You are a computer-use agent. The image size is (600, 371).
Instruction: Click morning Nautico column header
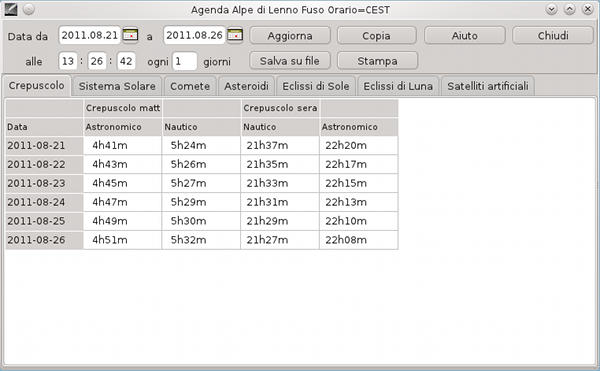(202, 127)
